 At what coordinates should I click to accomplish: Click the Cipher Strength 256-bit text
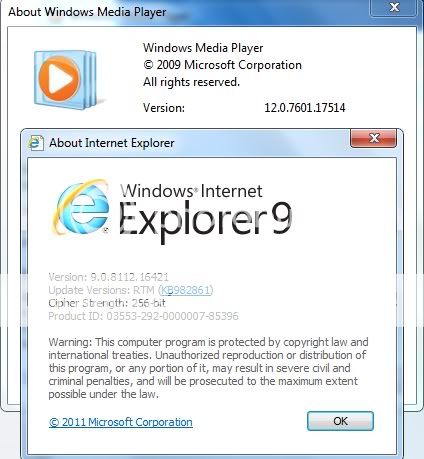[107, 303]
